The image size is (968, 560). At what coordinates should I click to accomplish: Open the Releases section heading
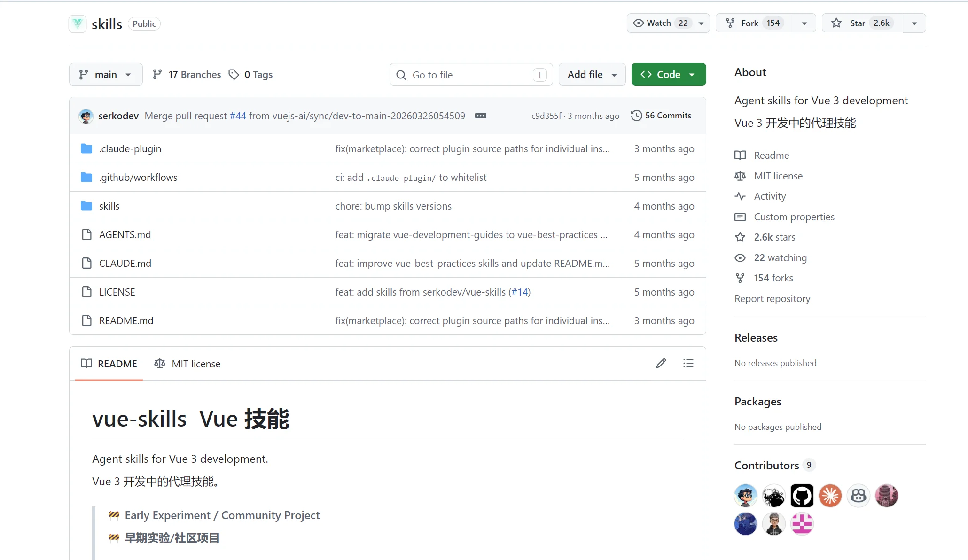pos(756,338)
